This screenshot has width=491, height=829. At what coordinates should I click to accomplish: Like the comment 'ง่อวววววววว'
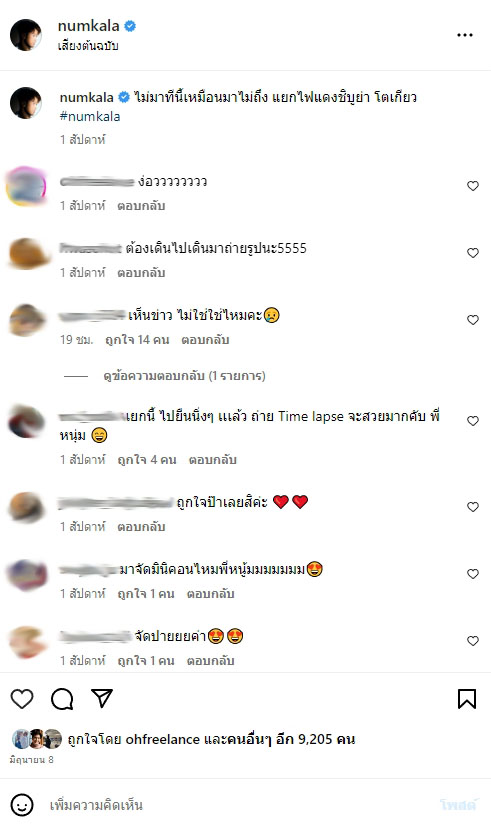coord(473,186)
